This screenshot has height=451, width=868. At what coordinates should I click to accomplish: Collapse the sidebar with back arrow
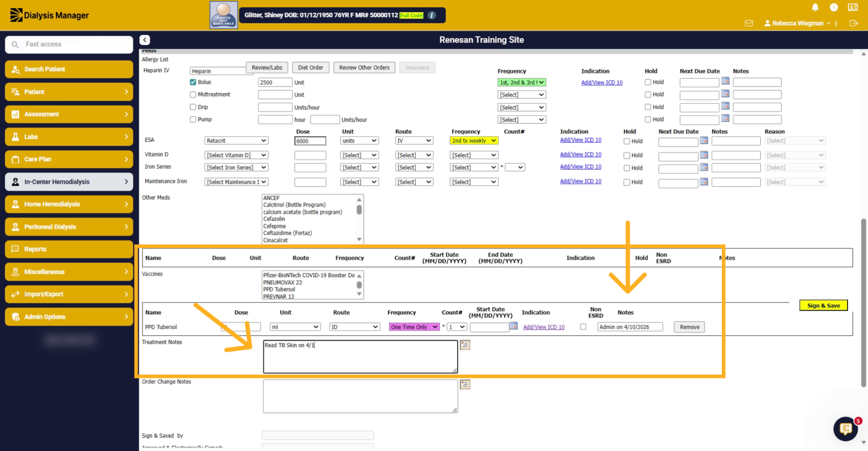[x=145, y=40]
